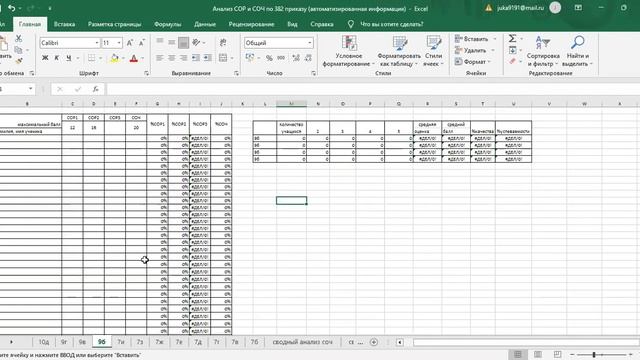This screenshot has height=360, width=640.
Task: Expand Форматировать как таблицу menu
Action: tap(399, 51)
